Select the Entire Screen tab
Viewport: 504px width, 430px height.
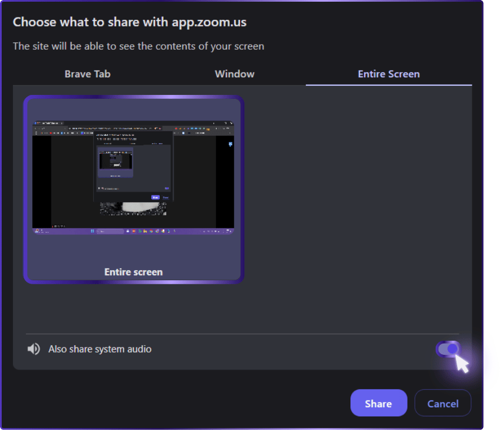(x=389, y=74)
